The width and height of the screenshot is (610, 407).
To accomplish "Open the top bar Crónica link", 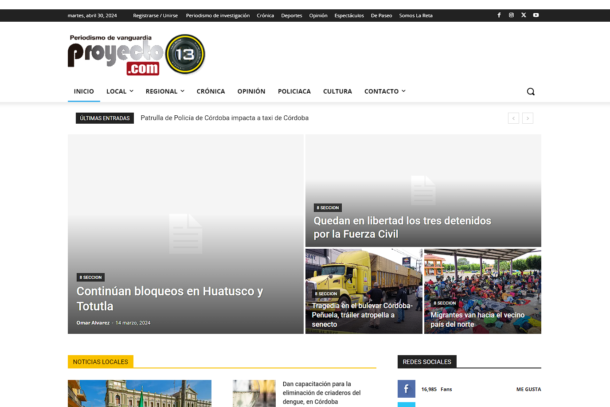I will click(265, 16).
